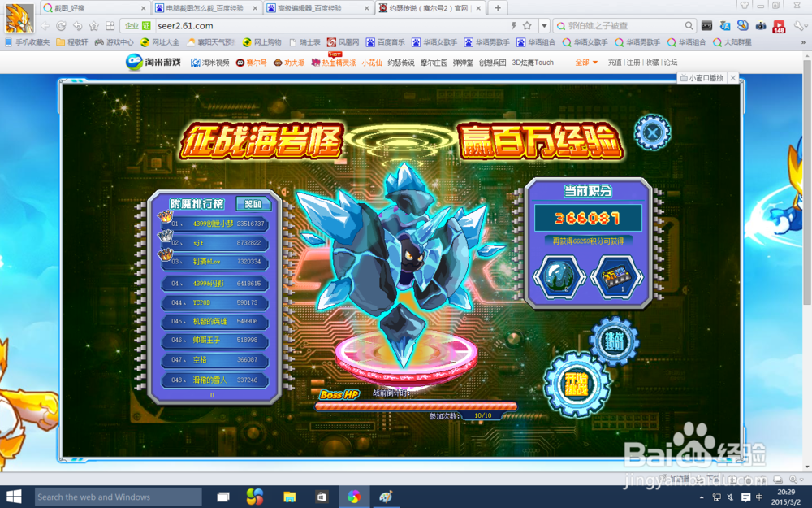Screen dimensions: 812x508
Task: Click the browser back arrow
Action: (45, 25)
